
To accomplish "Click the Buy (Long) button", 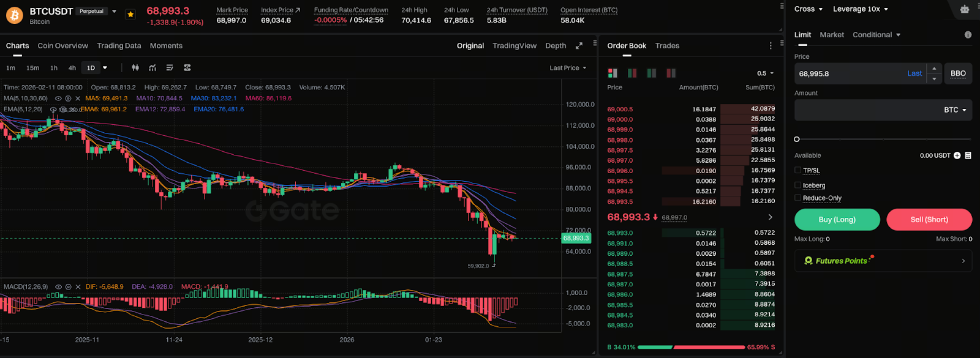I will tap(837, 220).
